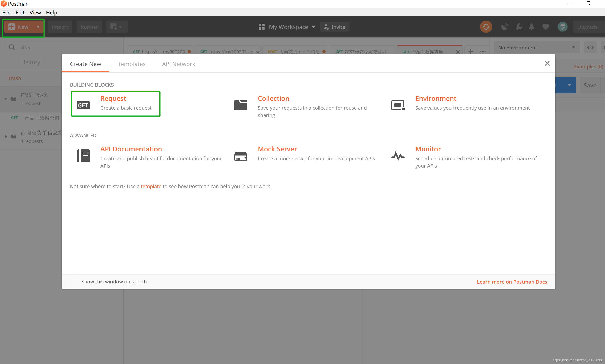Open the user avatar icon

click(x=563, y=27)
